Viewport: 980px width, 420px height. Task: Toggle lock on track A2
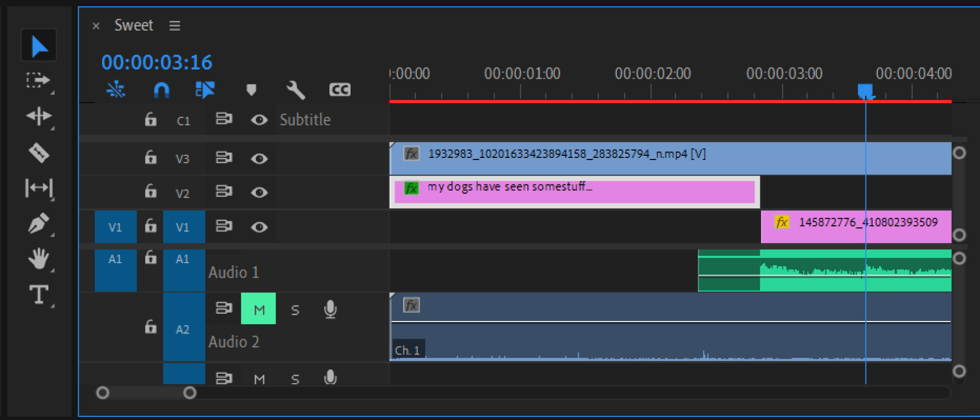point(151,327)
